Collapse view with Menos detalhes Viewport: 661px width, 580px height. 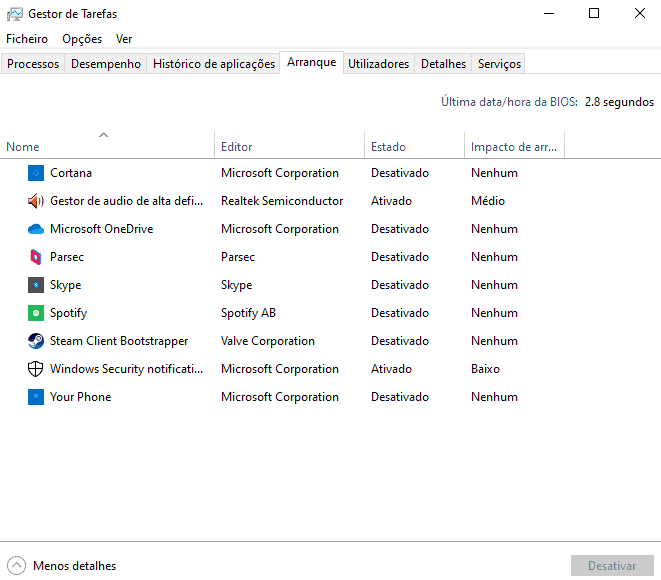click(62, 566)
